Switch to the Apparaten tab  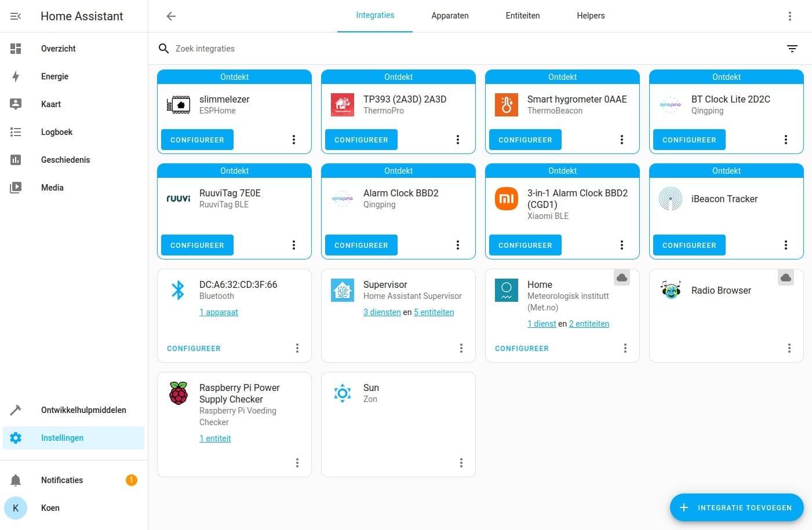click(x=450, y=16)
